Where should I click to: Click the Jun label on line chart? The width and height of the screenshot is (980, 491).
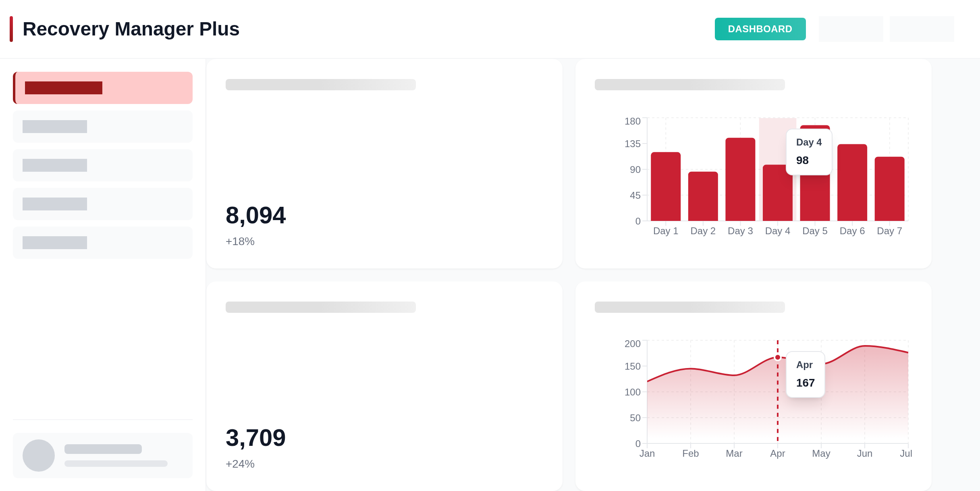pos(864,454)
